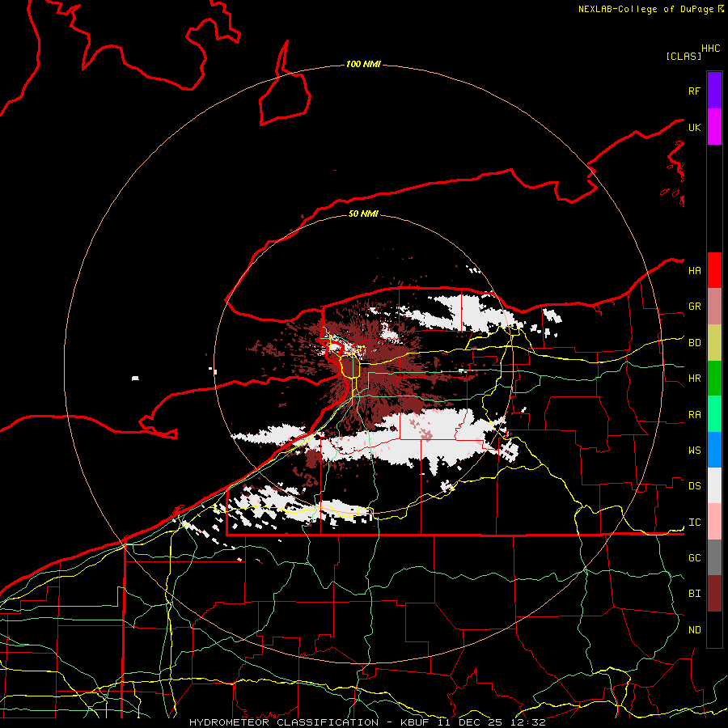The width and height of the screenshot is (728, 728).
Task: Click the WS legend label
Action: tap(695, 451)
